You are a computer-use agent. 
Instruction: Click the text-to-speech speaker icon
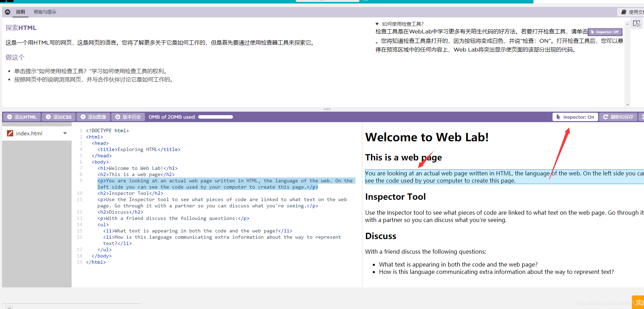tap(637, 24)
